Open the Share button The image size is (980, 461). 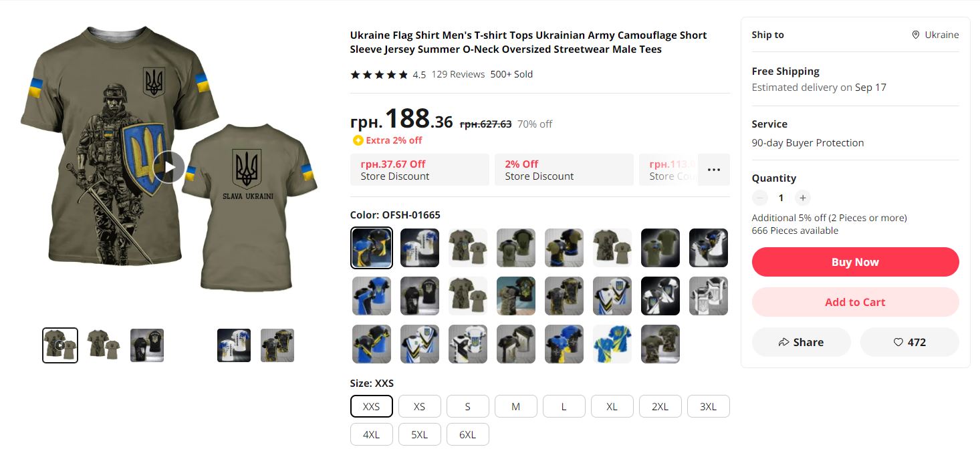(801, 342)
